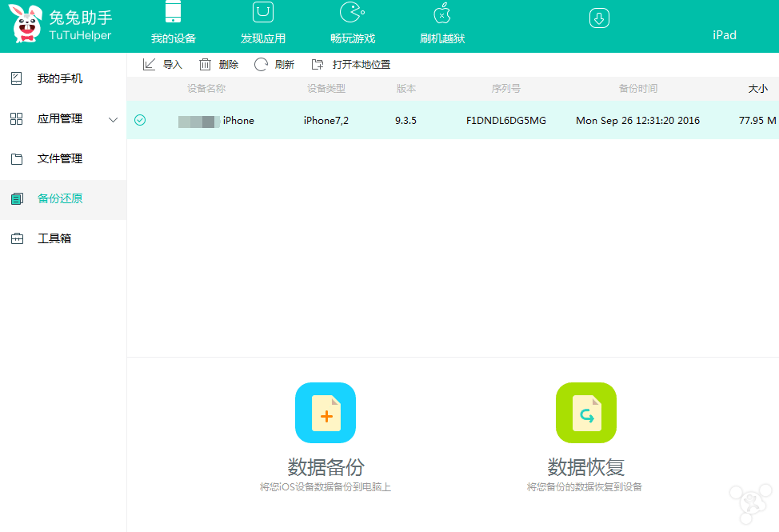Click the iPad device label
Image resolution: width=779 pixels, height=532 pixels.
point(725,35)
